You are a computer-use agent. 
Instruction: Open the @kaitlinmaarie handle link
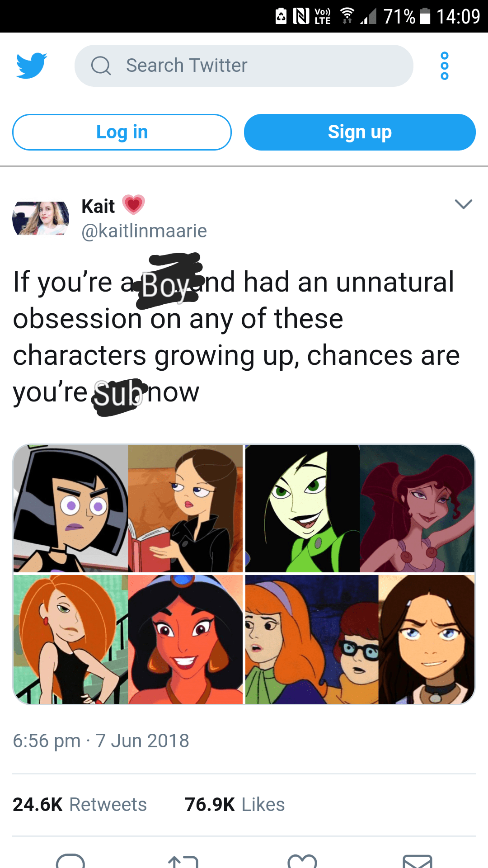coord(144,231)
